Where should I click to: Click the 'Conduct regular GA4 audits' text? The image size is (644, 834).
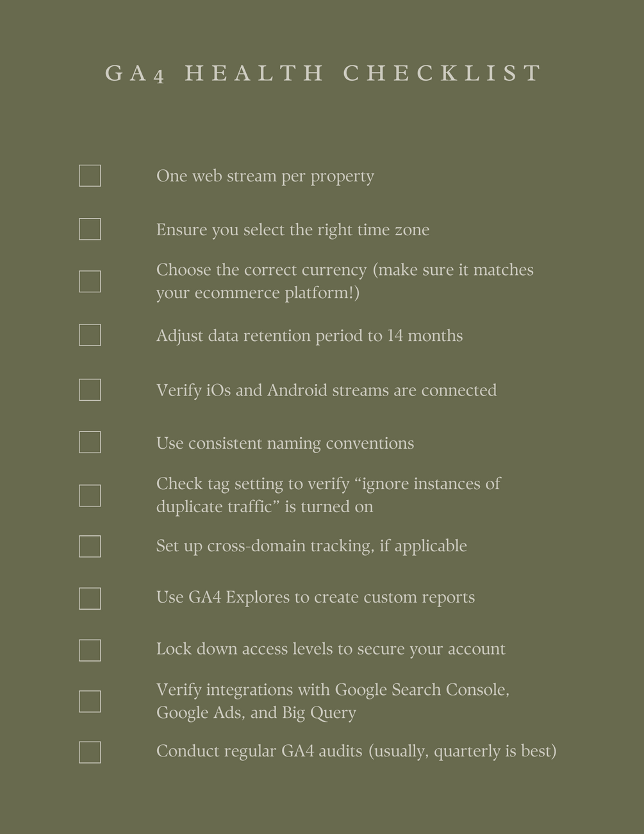click(x=356, y=751)
